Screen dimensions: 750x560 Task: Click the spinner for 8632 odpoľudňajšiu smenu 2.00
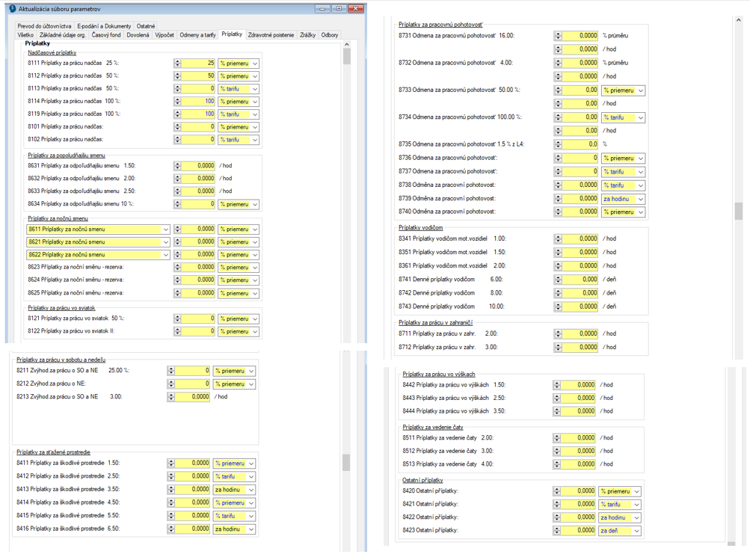tap(177, 179)
